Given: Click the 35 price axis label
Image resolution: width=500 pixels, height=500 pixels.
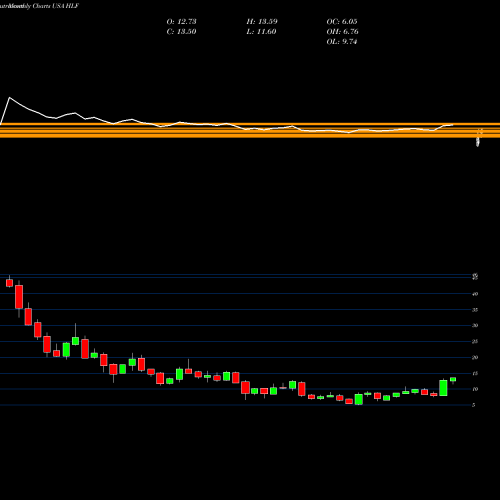Looking at the screenshot, I should tap(475, 310).
